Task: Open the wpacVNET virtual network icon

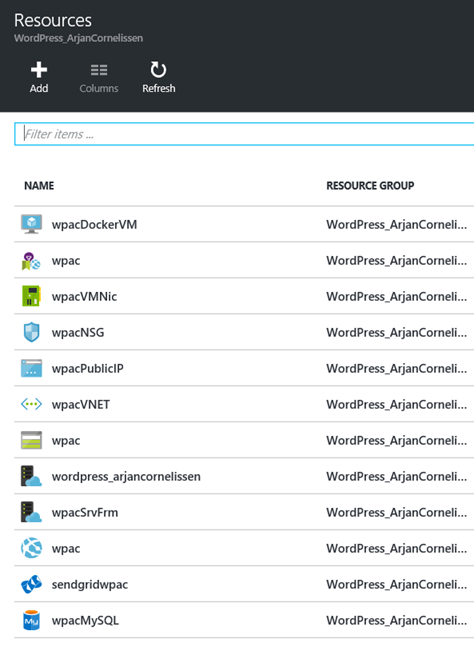Action: 31,404
